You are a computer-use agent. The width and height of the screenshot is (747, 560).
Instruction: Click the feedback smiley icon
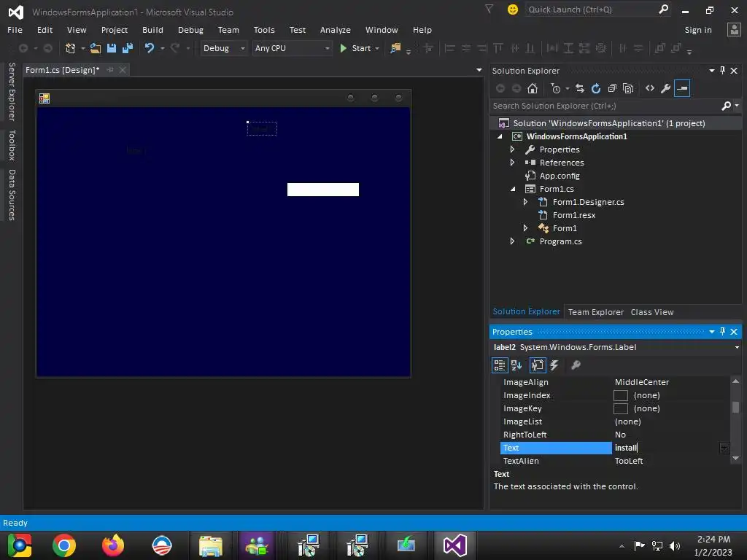513,9
